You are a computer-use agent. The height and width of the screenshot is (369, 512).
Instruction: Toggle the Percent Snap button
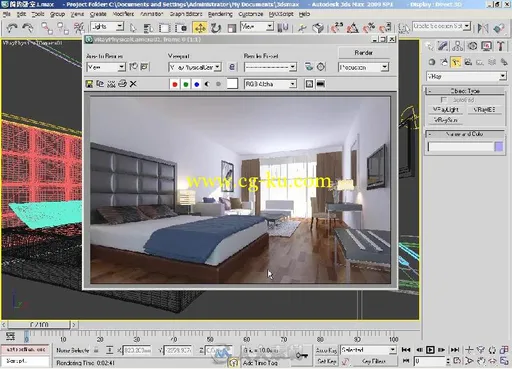point(369,28)
